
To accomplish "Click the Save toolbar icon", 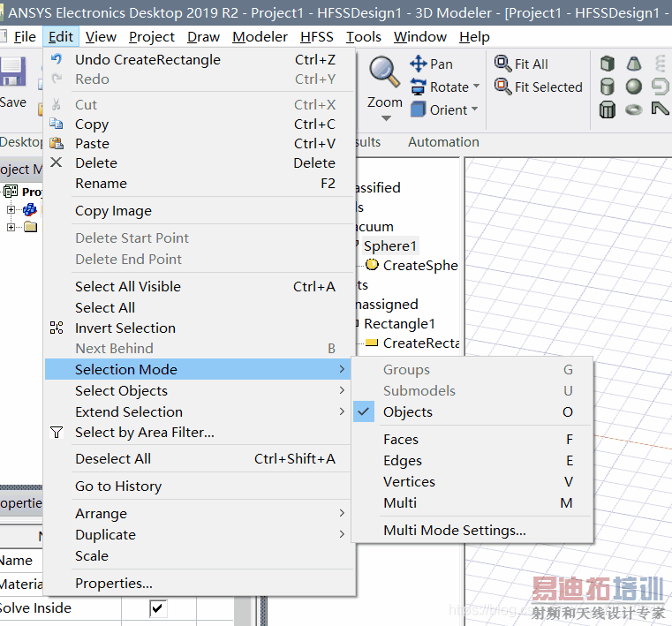I will [x=13, y=72].
